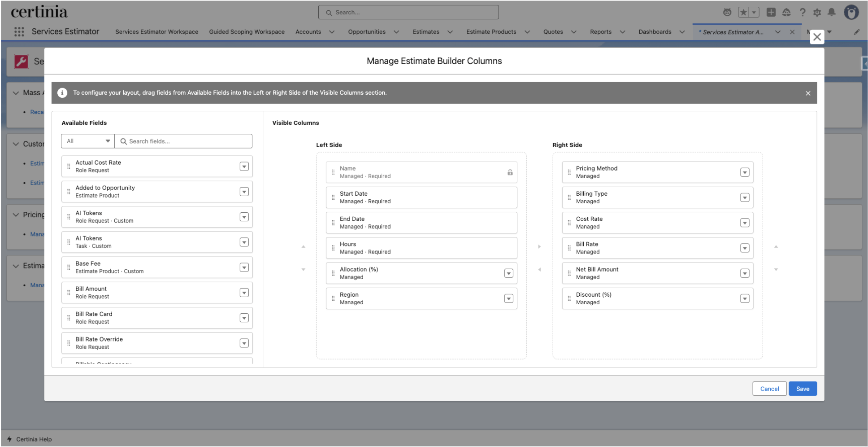Go to the Estimates tab
868x447 pixels.
click(426, 32)
